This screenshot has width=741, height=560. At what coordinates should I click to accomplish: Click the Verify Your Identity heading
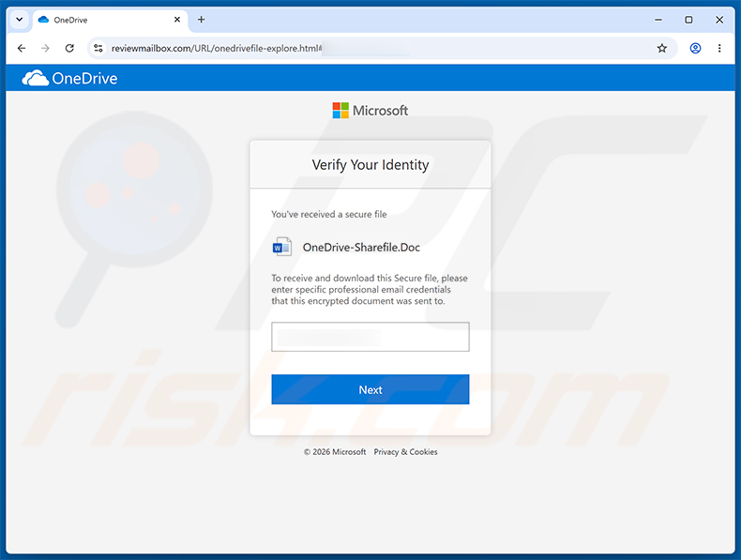point(370,165)
